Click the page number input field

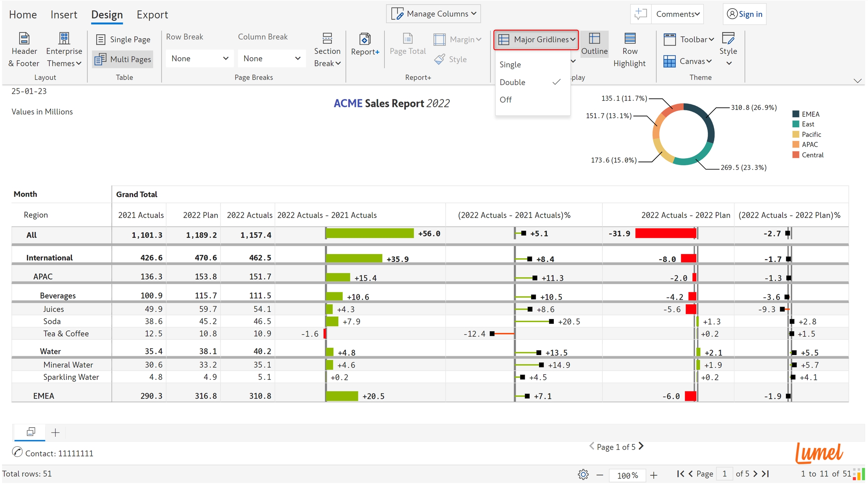pos(724,474)
